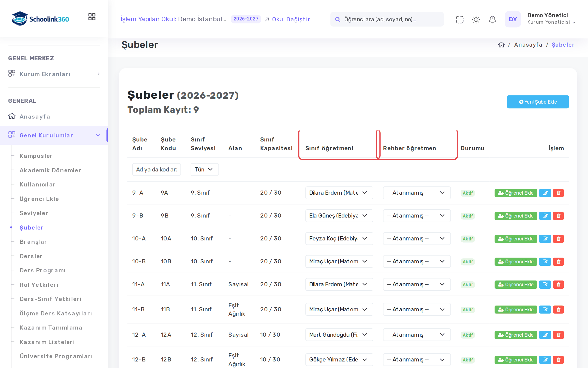Delete the 9-B class row
Image resolution: width=588 pixels, height=368 pixels.
click(x=558, y=216)
